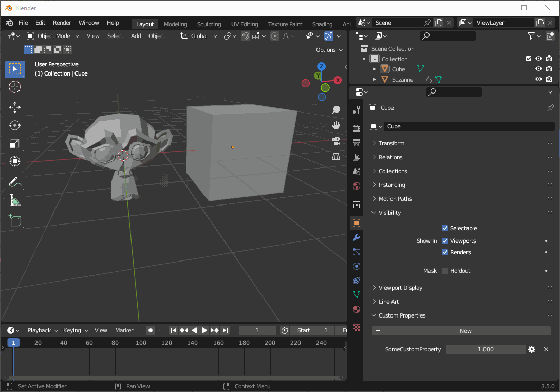Switch to UV Editing workspace tab
The width and height of the screenshot is (560, 392).
click(245, 24)
